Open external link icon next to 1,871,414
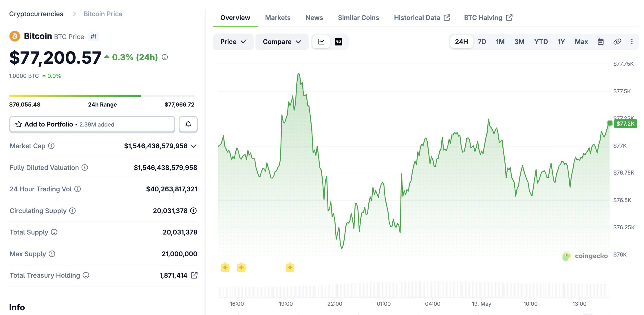This screenshot has height=315, width=644. pyautogui.click(x=194, y=275)
